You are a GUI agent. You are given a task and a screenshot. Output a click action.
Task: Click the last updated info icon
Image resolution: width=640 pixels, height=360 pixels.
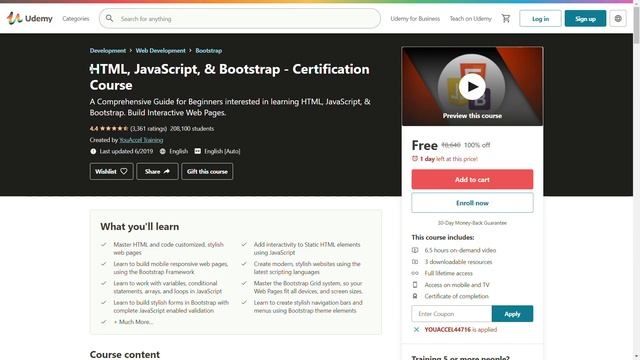[x=93, y=151]
